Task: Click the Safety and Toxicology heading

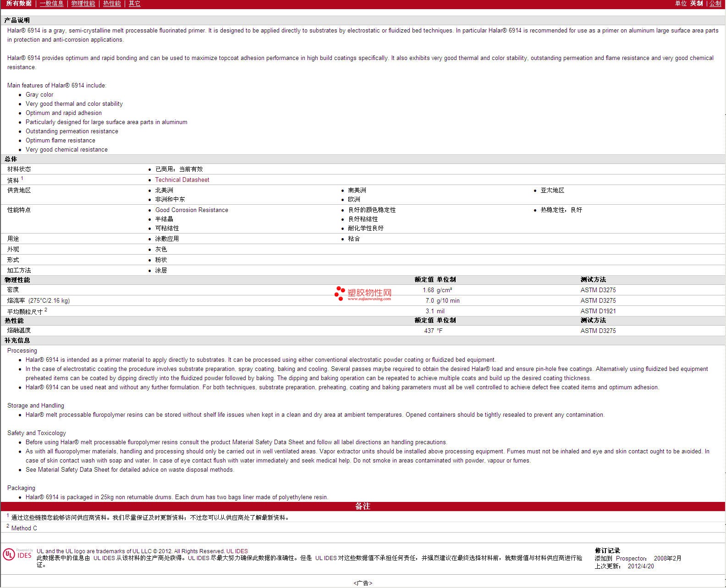Action: point(37,433)
